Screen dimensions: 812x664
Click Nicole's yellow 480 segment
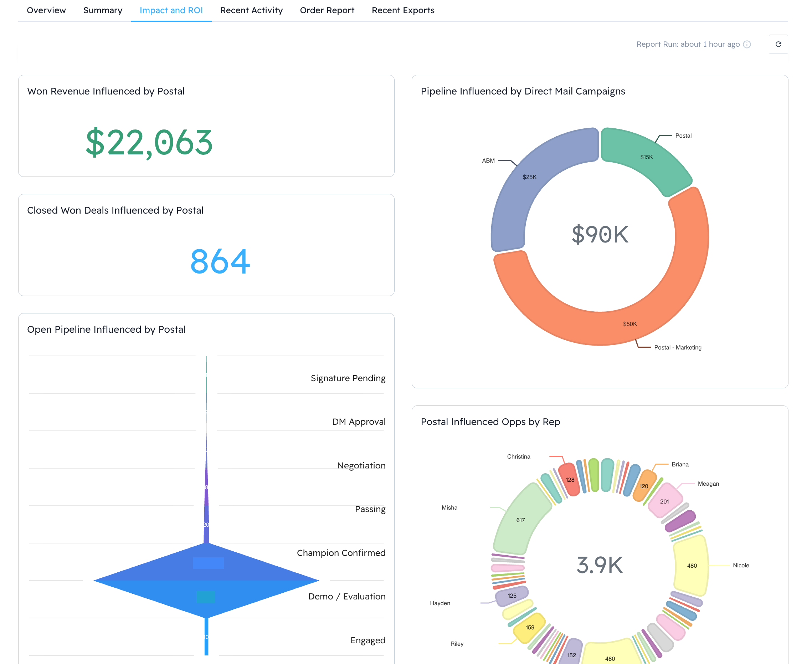pyautogui.click(x=692, y=565)
